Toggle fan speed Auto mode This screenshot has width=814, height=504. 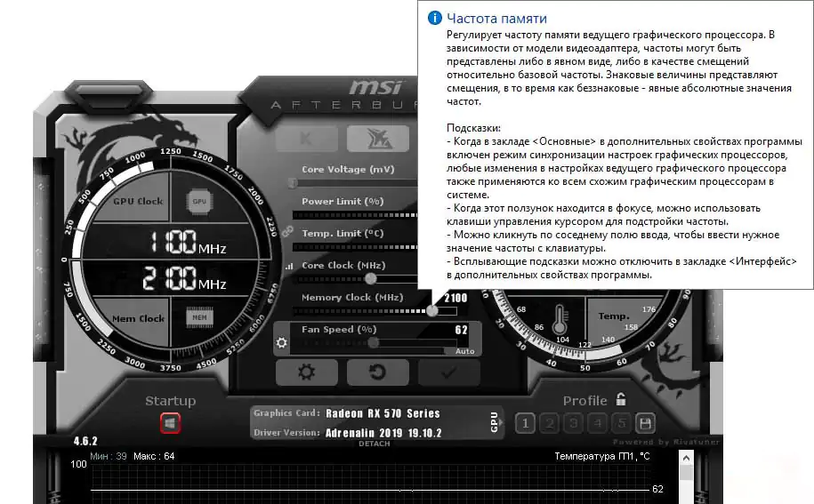[464, 351]
